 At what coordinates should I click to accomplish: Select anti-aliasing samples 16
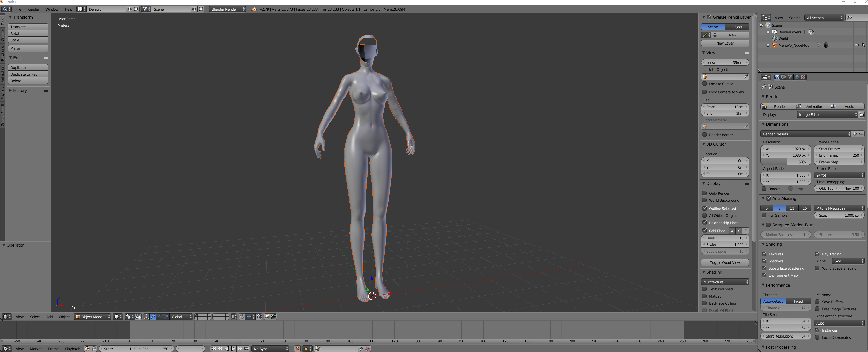point(805,208)
